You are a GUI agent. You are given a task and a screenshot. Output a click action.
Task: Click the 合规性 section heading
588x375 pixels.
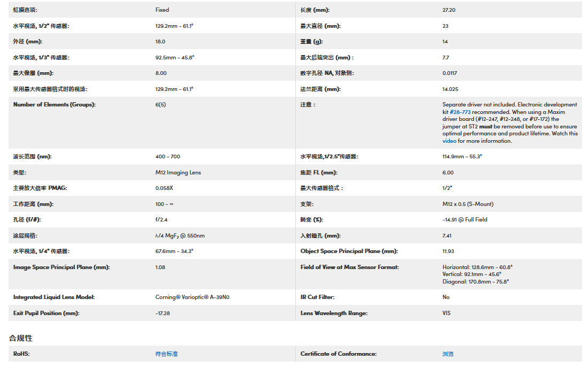pos(21,338)
